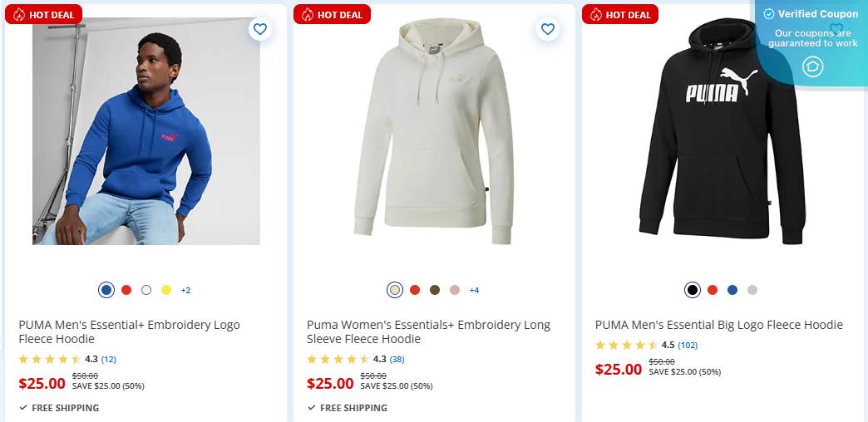Select blue color for Big Logo hoodie
The image size is (868, 422).
[732, 290]
